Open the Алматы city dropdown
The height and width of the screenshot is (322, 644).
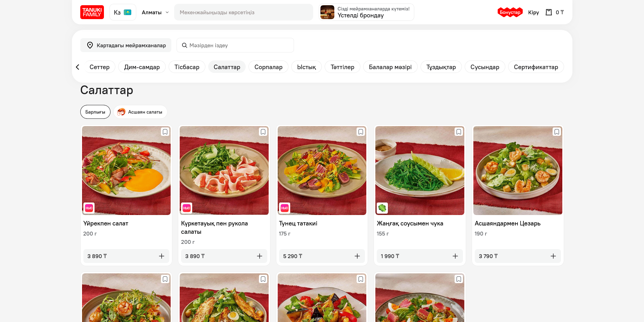click(155, 12)
